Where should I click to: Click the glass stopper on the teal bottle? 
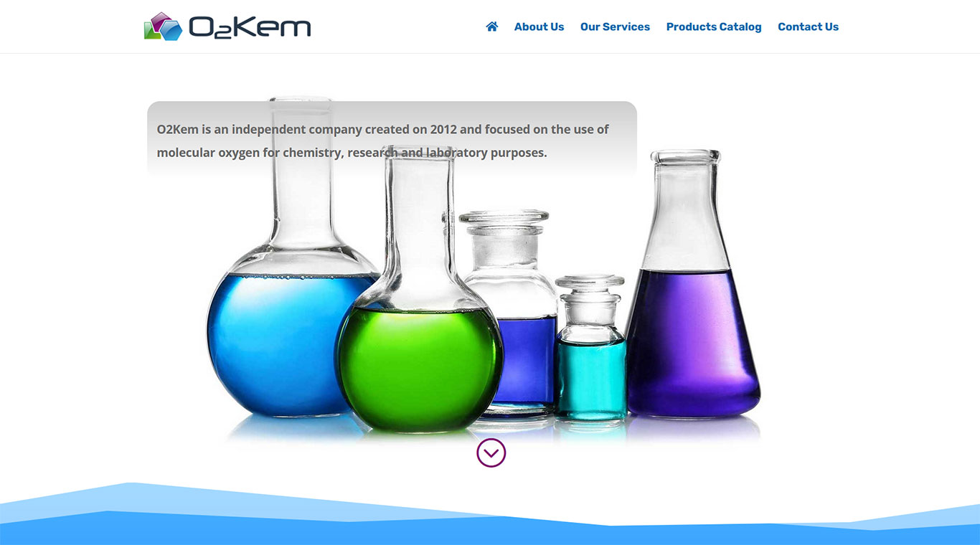tap(590, 290)
